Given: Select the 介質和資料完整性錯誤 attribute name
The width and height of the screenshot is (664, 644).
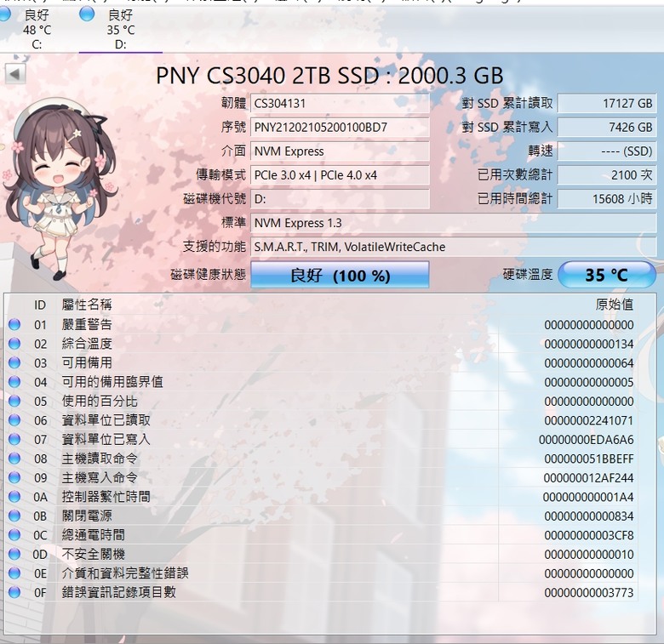Looking at the screenshot, I should (125, 573).
